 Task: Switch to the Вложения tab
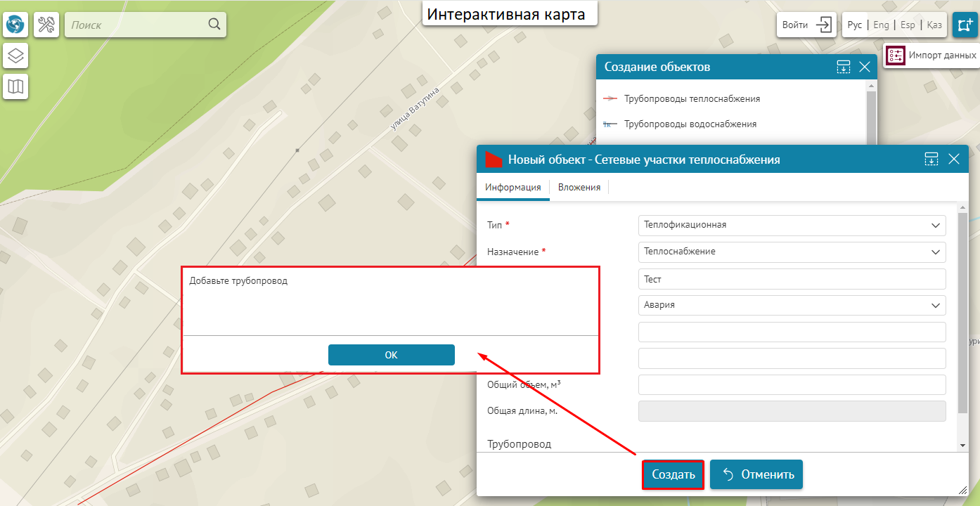[579, 188]
